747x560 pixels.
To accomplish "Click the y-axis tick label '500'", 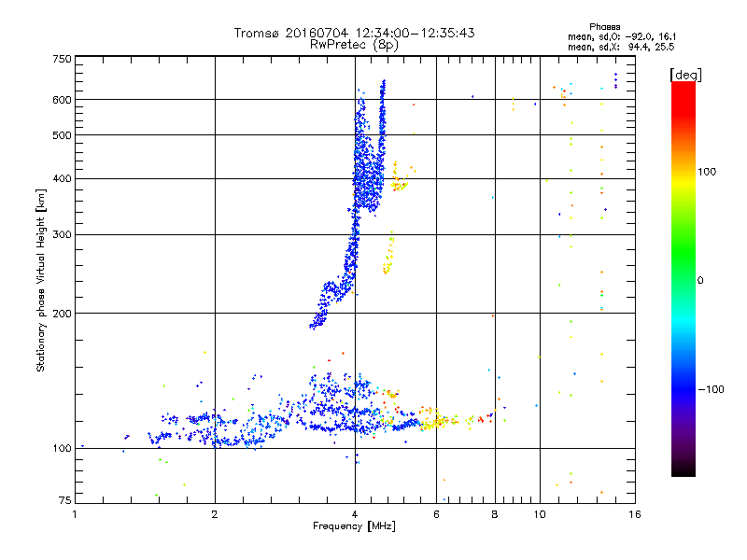I will point(62,135).
